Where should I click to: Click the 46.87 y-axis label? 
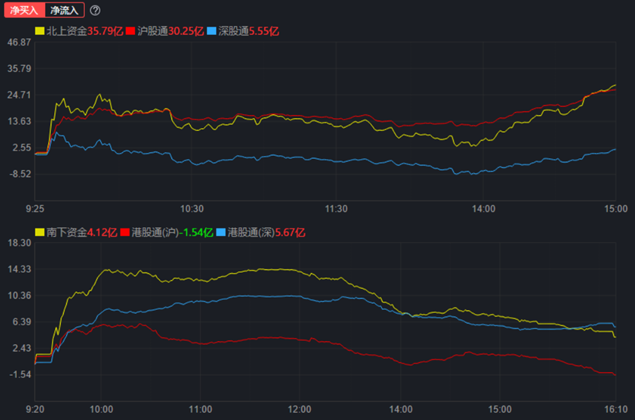(18, 44)
